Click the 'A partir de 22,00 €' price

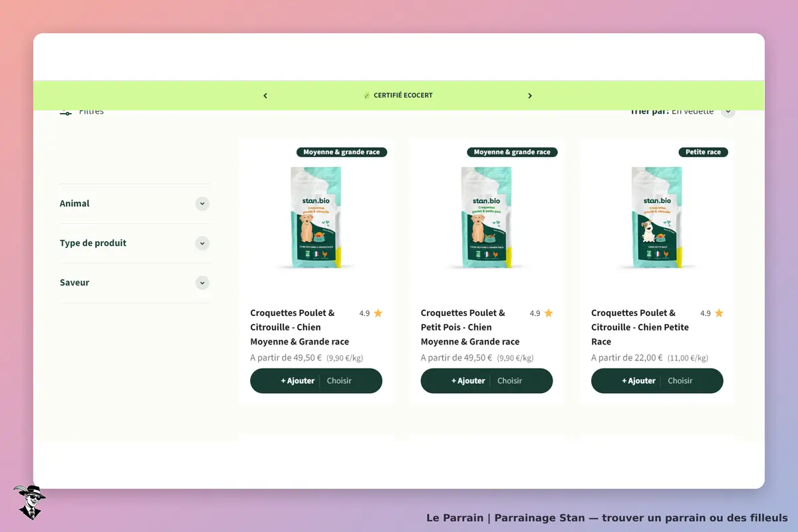tap(627, 358)
